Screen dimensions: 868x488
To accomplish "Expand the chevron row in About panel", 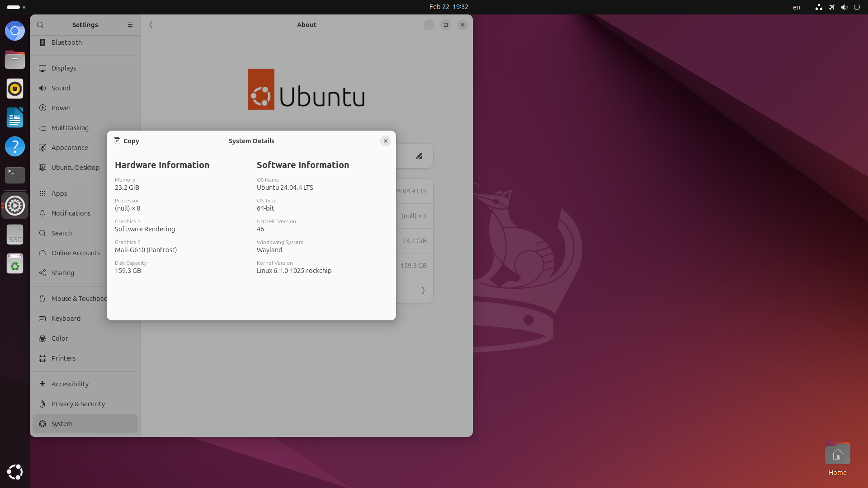I will [x=423, y=291].
